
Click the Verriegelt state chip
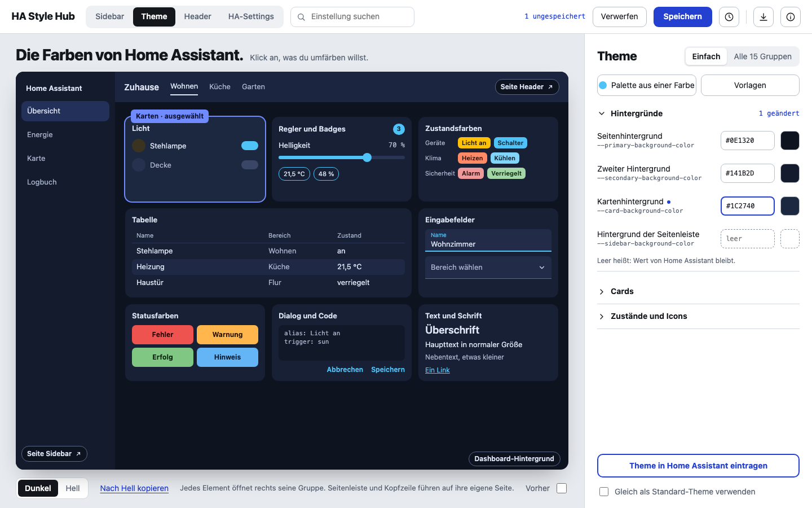point(506,173)
